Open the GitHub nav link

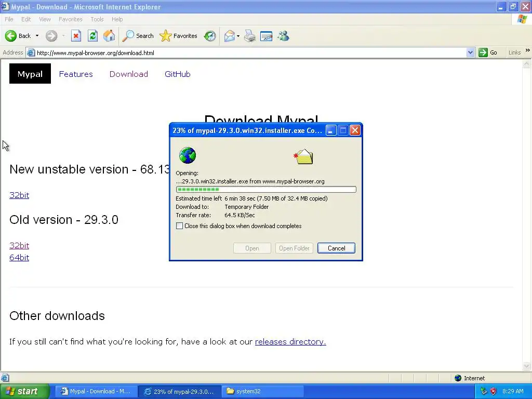178,74
